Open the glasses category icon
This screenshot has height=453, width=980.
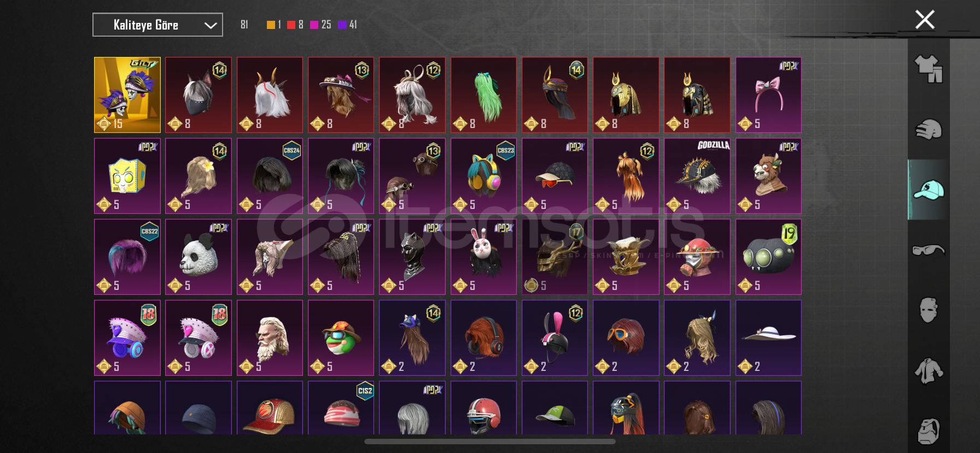pos(929,250)
